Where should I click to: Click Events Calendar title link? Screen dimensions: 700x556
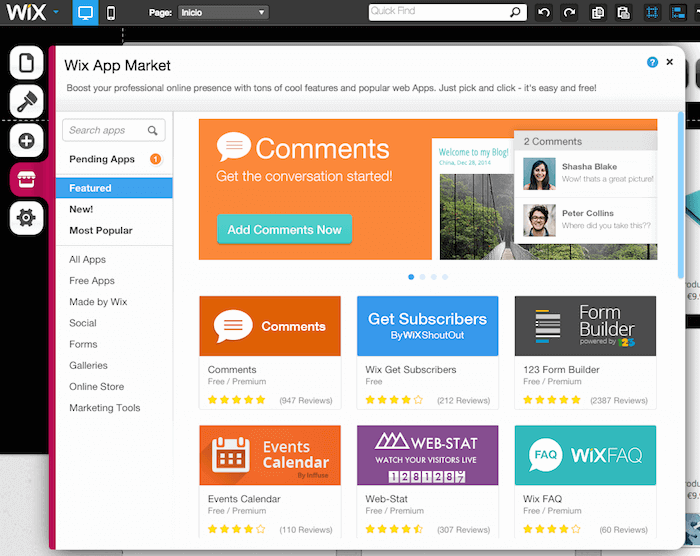pos(244,499)
